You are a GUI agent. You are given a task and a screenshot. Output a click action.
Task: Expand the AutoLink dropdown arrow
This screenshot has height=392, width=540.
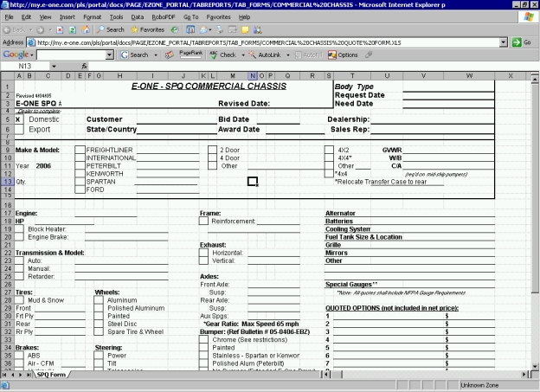tap(288, 55)
